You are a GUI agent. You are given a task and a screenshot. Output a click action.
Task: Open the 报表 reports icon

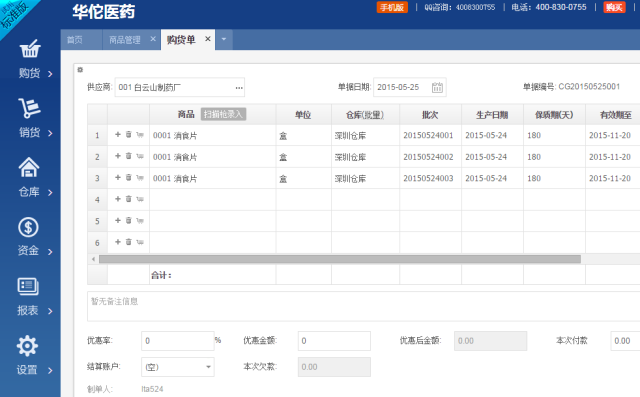pos(28,286)
